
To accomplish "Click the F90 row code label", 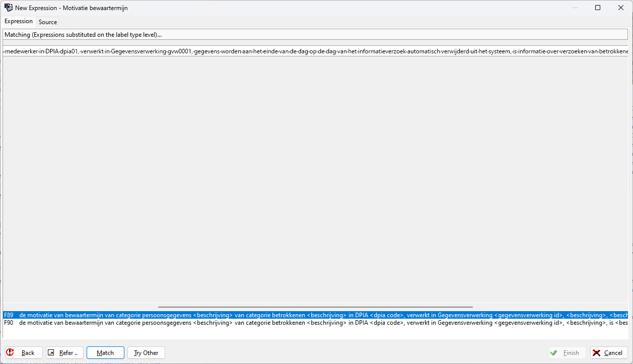I will 9,323.
